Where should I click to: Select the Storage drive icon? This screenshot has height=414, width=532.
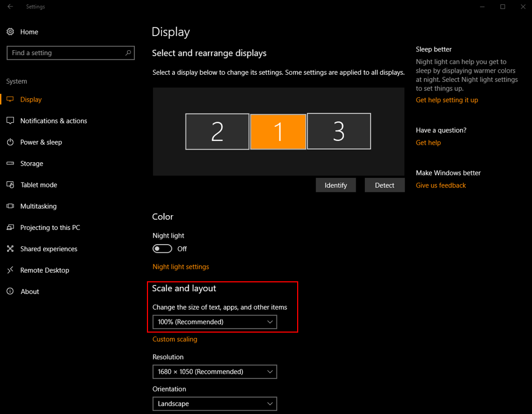[10, 163]
